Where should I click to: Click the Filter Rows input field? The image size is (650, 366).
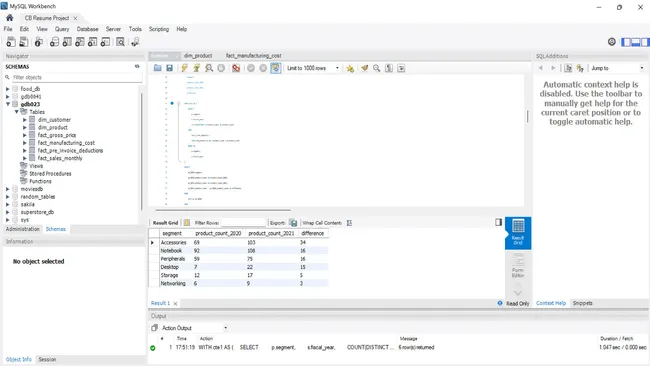(x=243, y=223)
